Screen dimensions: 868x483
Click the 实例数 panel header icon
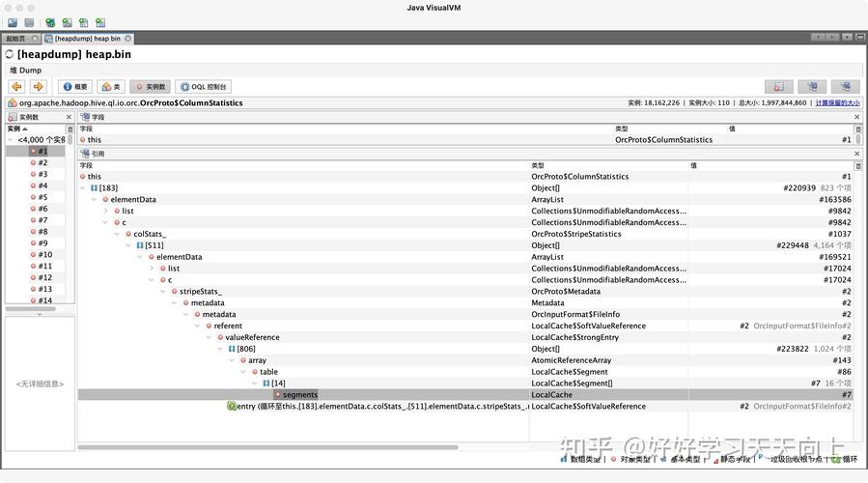pyautogui.click(x=13, y=117)
